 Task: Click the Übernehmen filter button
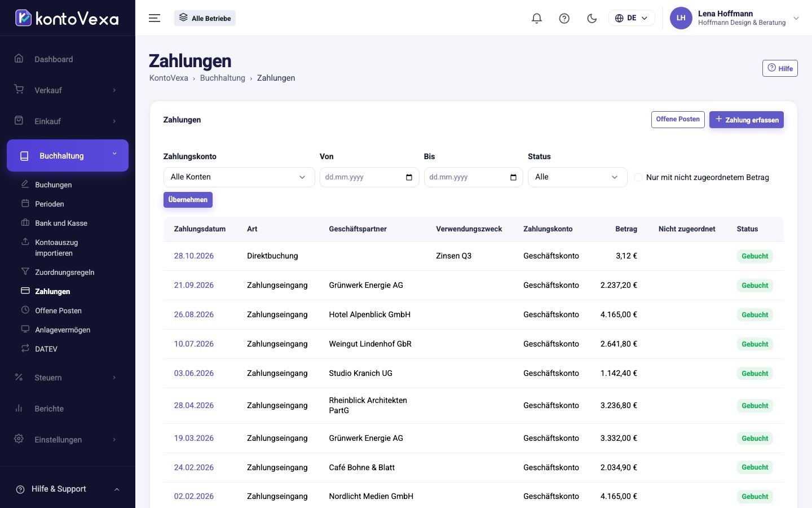188,200
